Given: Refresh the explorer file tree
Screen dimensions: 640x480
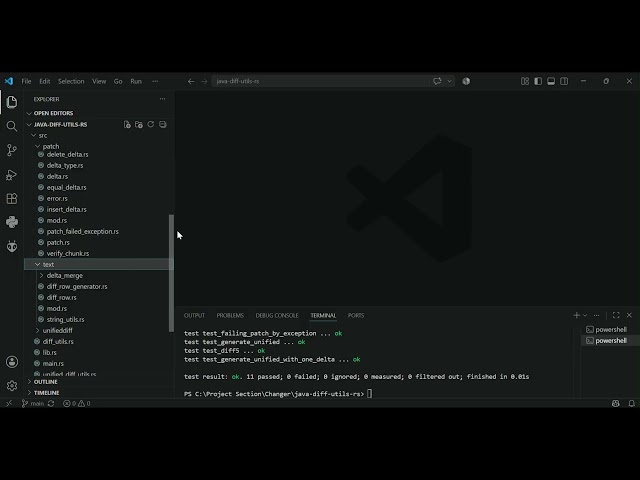Looking at the screenshot, I should click(151, 124).
